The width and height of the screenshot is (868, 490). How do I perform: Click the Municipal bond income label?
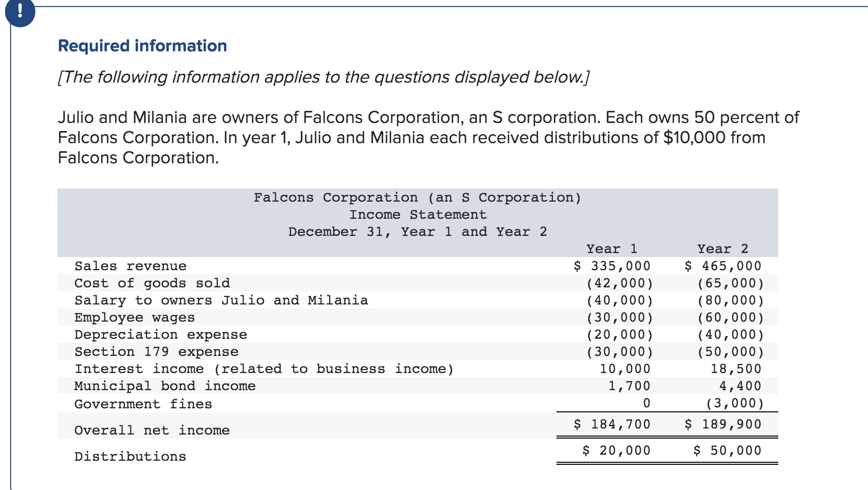pyautogui.click(x=165, y=386)
